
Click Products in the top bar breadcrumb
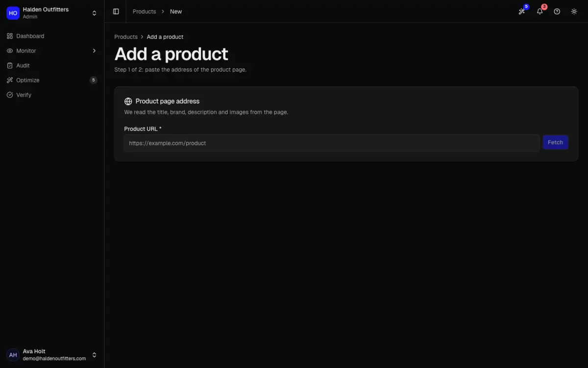[x=144, y=11]
